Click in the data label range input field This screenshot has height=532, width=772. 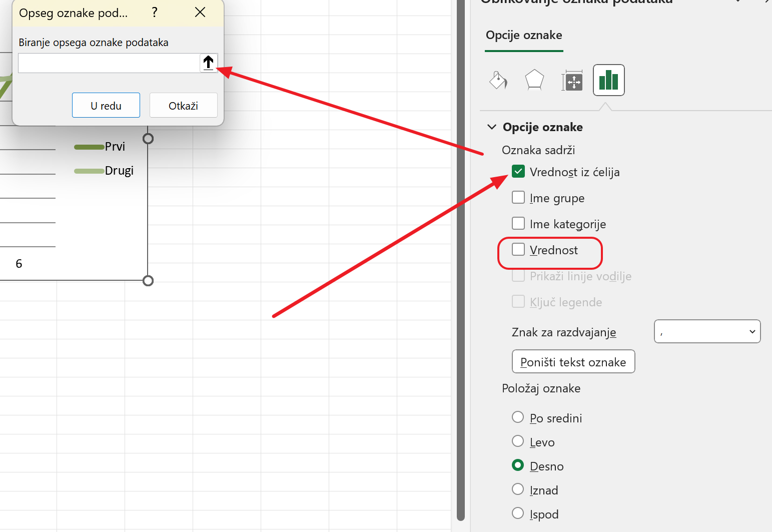click(109, 64)
